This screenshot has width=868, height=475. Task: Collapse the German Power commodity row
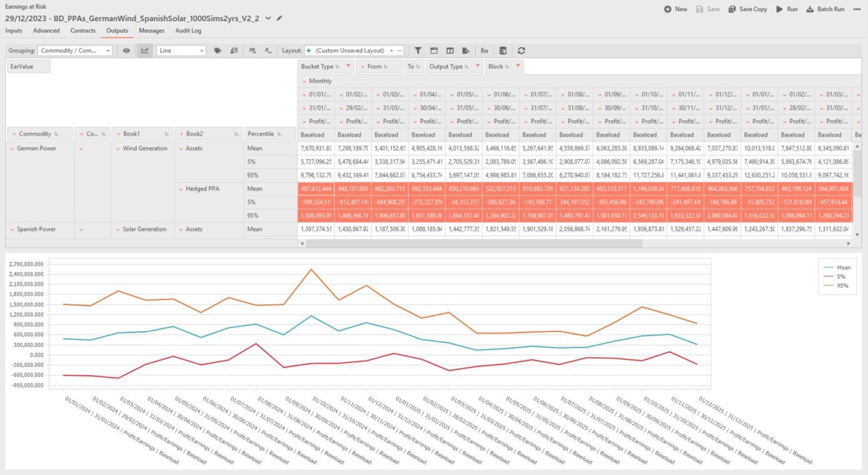click(x=12, y=149)
